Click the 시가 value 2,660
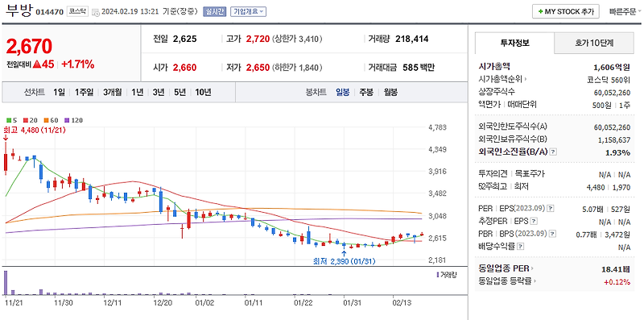The width and height of the screenshot is (644, 320). tap(185, 68)
